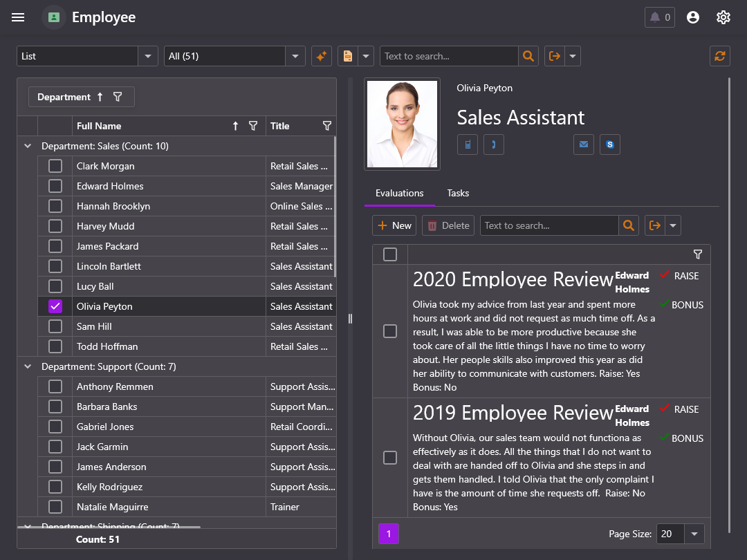Collapse the Department: Sales group
The image size is (747, 560).
(28, 146)
